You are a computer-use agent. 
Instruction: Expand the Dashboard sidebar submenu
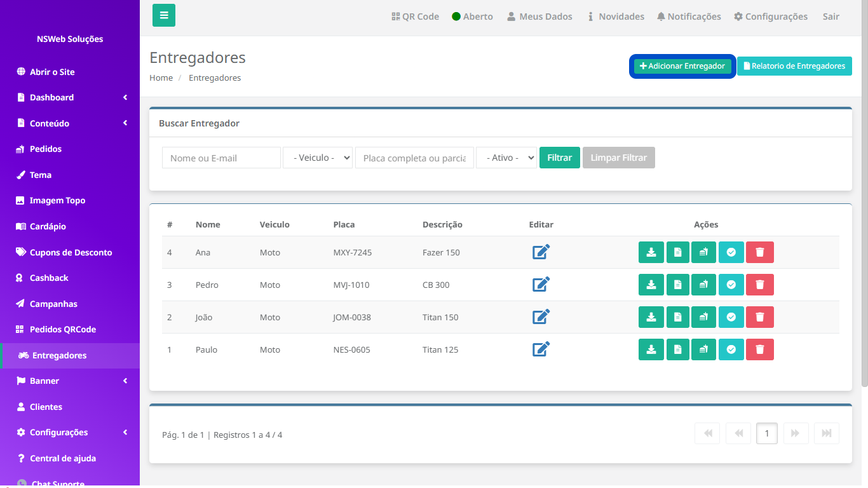coord(70,97)
